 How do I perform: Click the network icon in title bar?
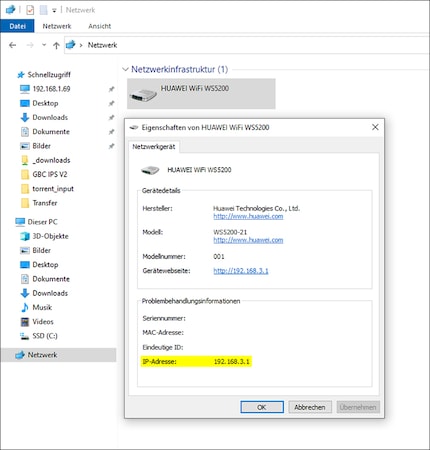tap(11, 10)
